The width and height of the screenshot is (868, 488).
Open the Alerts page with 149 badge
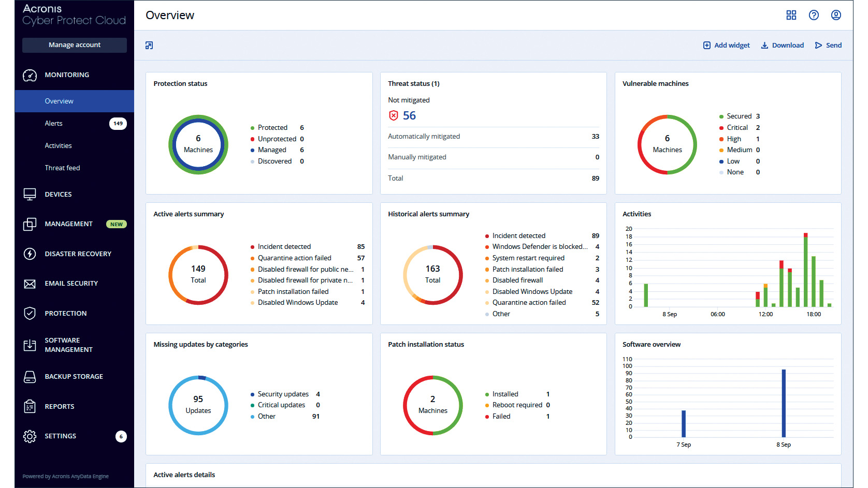[54, 124]
